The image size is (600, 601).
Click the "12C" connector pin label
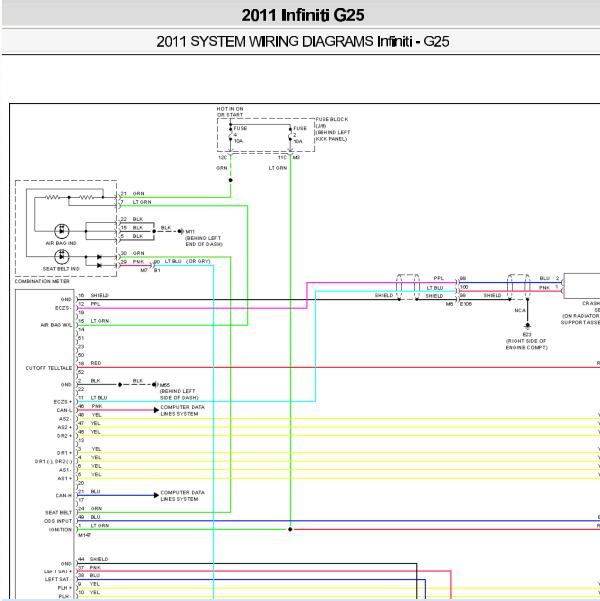pyautogui.click(x=222, y=157)
